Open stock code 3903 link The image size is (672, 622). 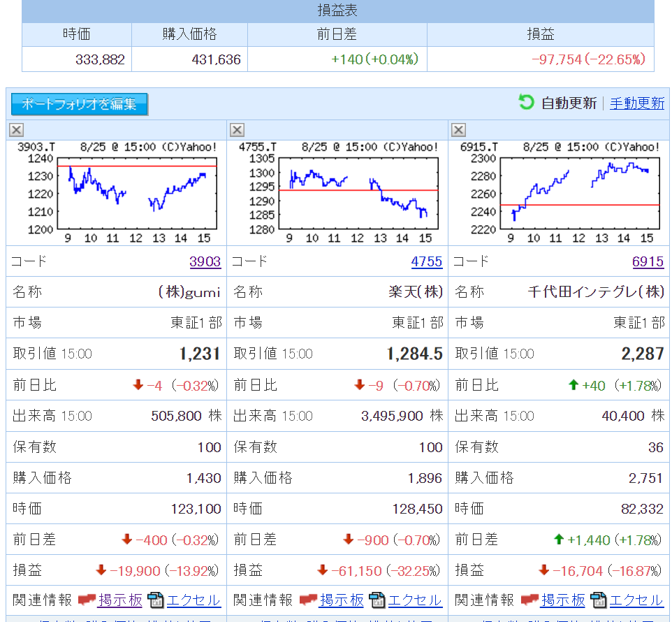205,261
